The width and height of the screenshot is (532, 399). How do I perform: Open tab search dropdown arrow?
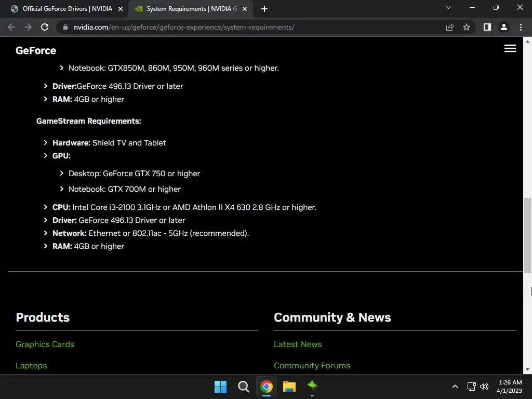coord(448,7)
